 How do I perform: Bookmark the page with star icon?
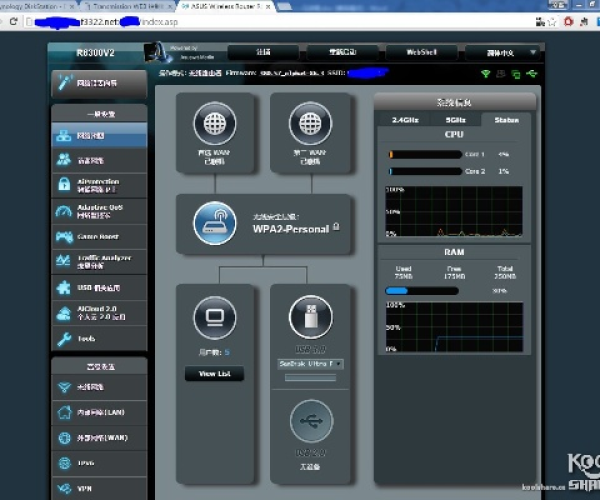pyautogui.click(x=552, y=22)
